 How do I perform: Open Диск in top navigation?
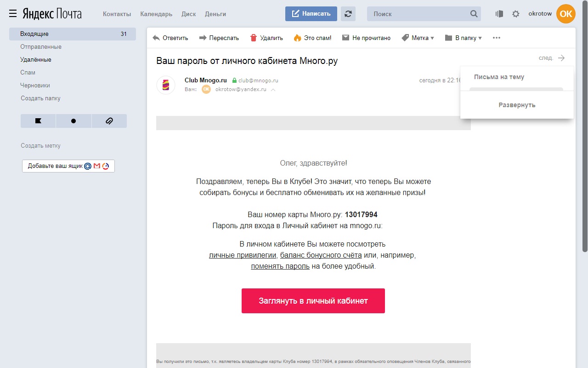pyautogui.click(x=189, y=14)
